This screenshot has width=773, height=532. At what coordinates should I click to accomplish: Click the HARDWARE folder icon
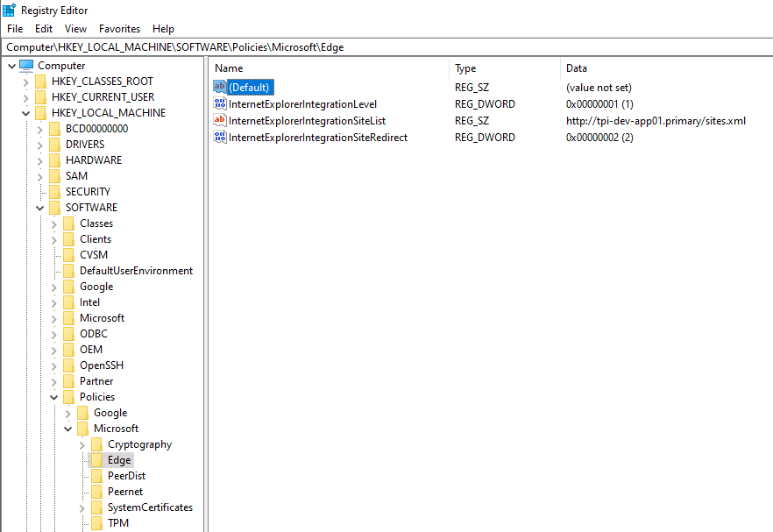[x=54, y=160]
